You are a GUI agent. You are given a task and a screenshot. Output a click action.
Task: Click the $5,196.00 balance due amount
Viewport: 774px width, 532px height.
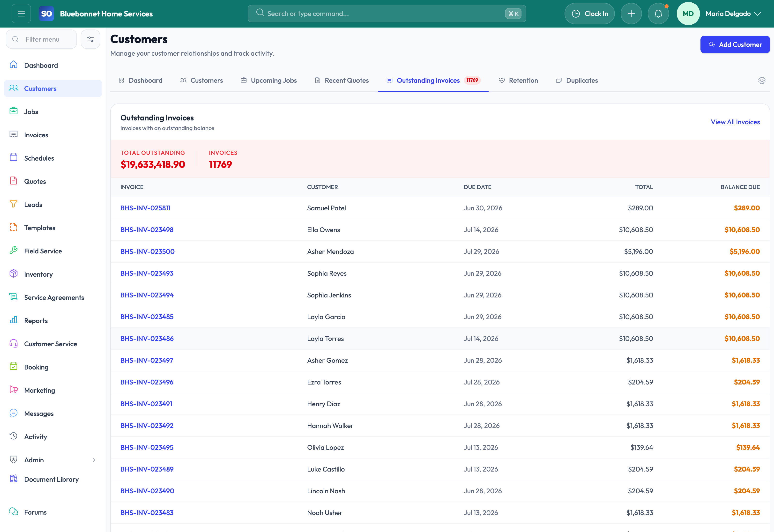click(x=745, y=251)
